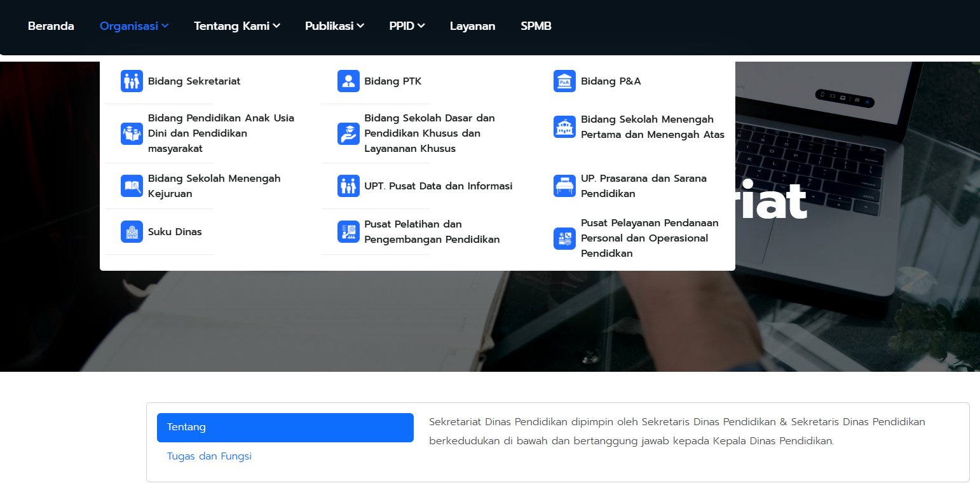Click the Pusat Pelayanan Pendanaan icon

(564, 238)
